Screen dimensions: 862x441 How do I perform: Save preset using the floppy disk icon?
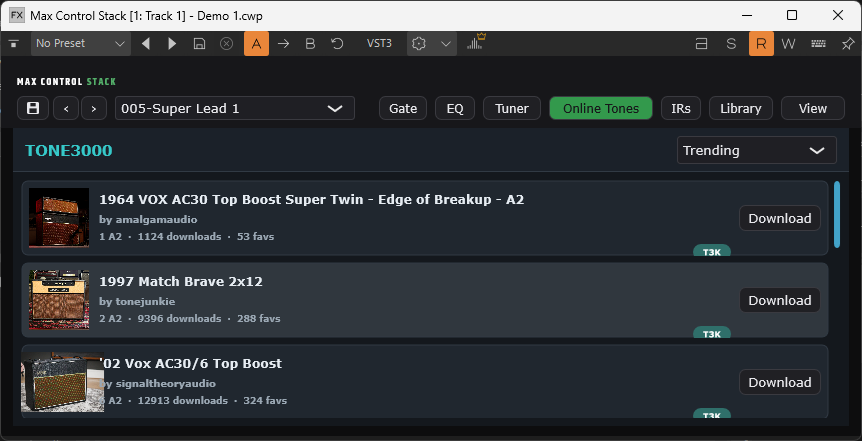(200, 43)
